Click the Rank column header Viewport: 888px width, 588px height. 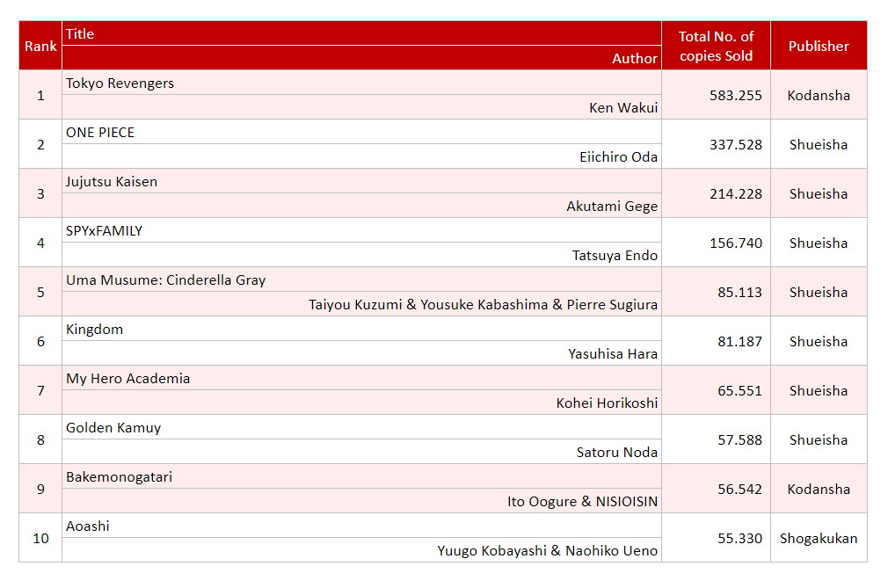pyautogui.click(x=40, y=46)
